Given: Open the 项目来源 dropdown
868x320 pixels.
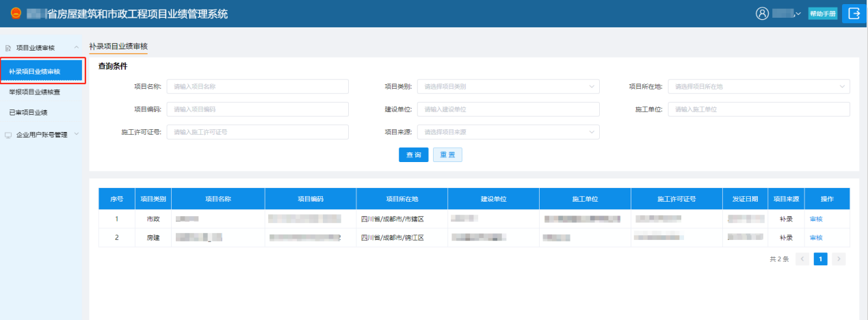Looking at the screenshot, I should tap(508, 132).
